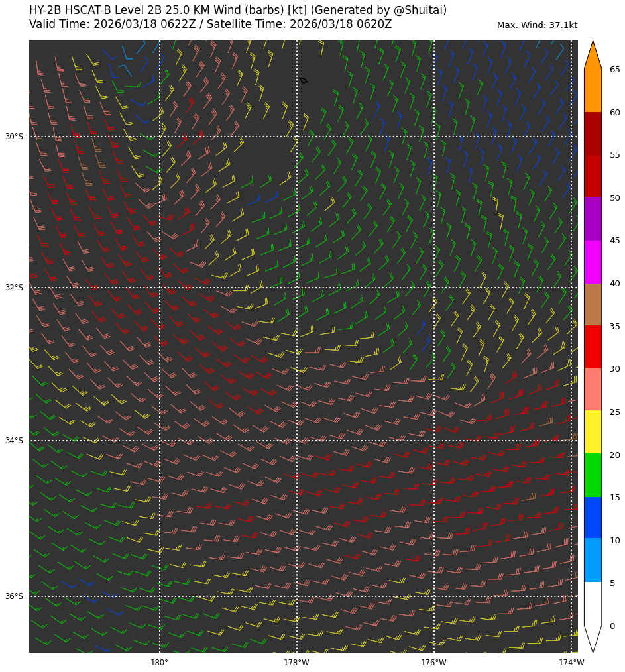The image size is (625, 672).
Task: Select the magenta 40-45 kt colorbar band
Action: click(x=593, y=262)
